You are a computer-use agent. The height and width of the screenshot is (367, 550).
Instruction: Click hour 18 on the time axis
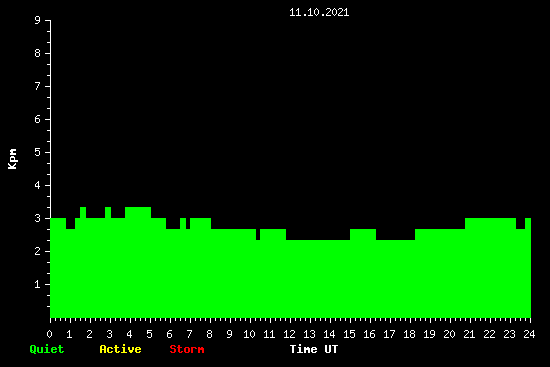(409, 334)
